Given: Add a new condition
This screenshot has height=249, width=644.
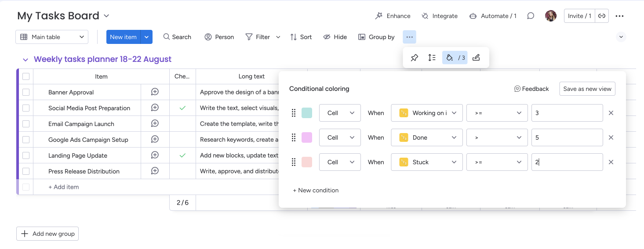Looking at the screenshot, I should [x=316, y=190].
